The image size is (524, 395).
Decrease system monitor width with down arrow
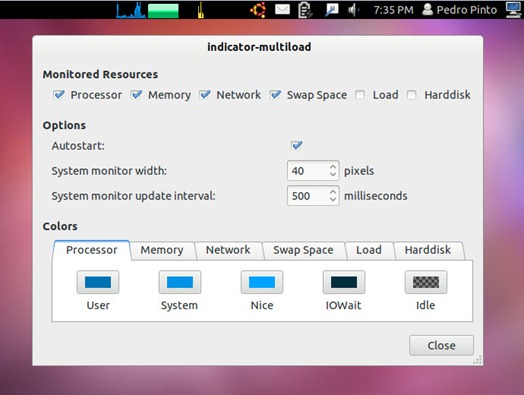(x=333, y=174)
